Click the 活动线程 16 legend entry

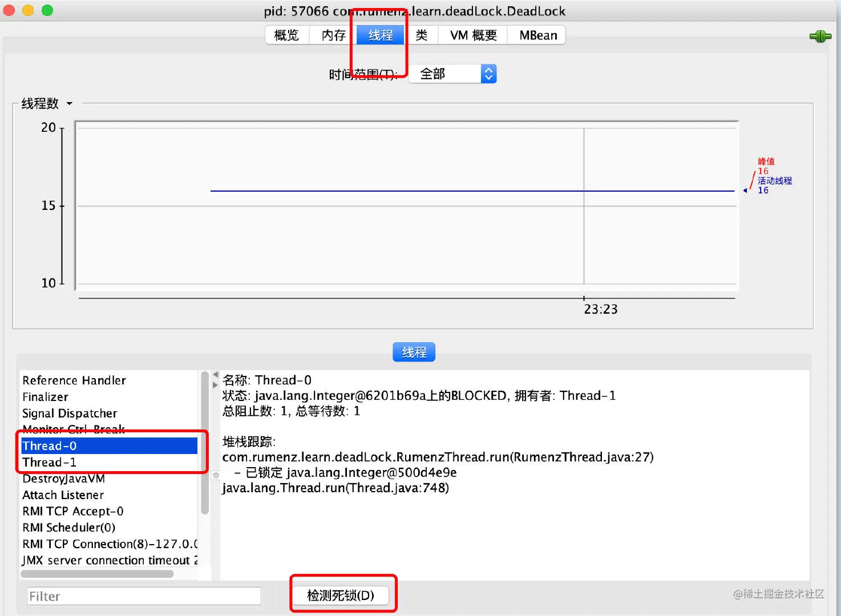tap(774, 185)
